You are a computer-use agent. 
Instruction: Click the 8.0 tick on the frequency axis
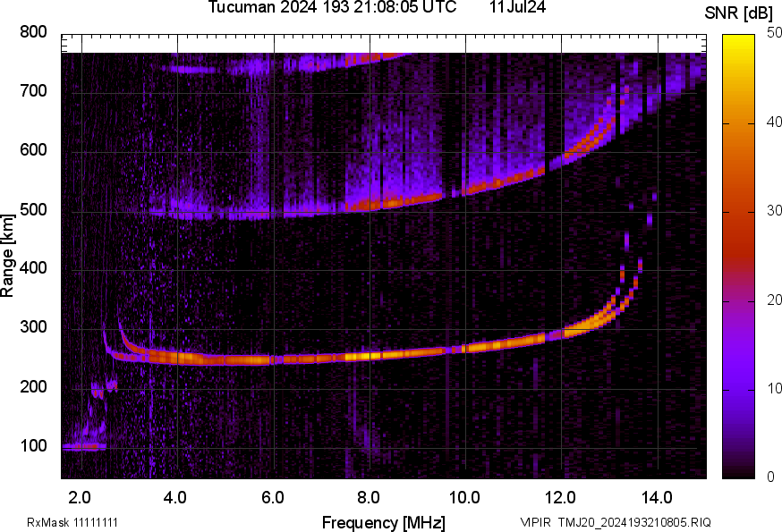point(369,496)
